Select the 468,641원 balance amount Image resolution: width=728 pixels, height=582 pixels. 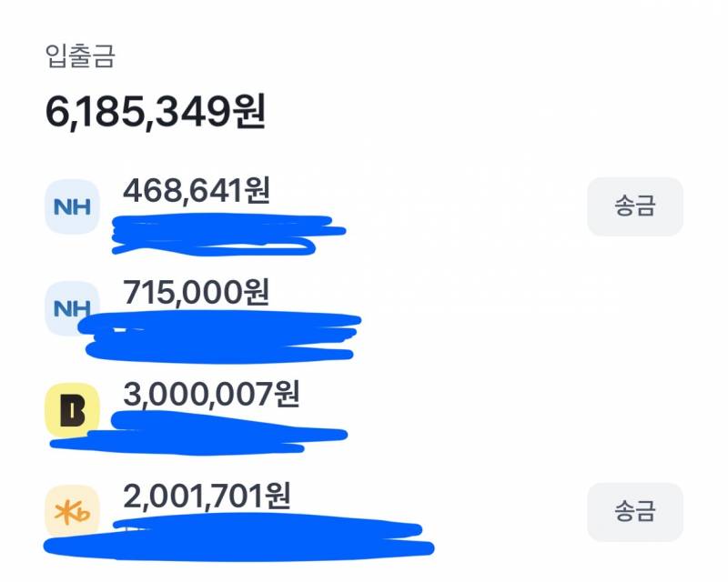[196, 188]
